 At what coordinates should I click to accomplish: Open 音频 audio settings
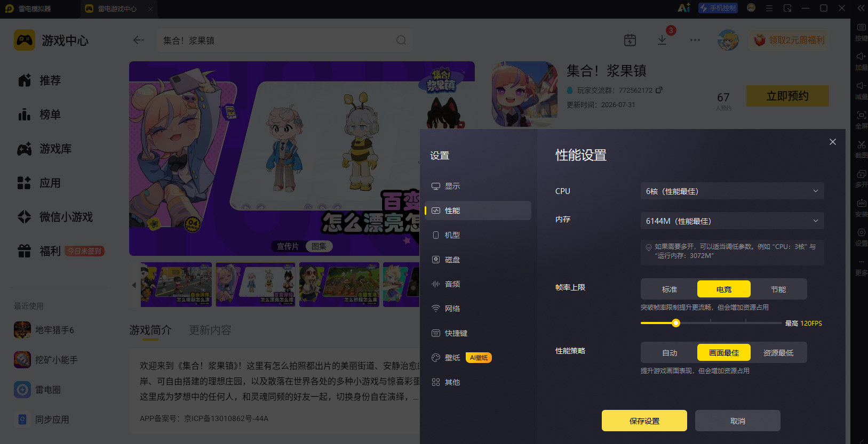coord(477,284)
